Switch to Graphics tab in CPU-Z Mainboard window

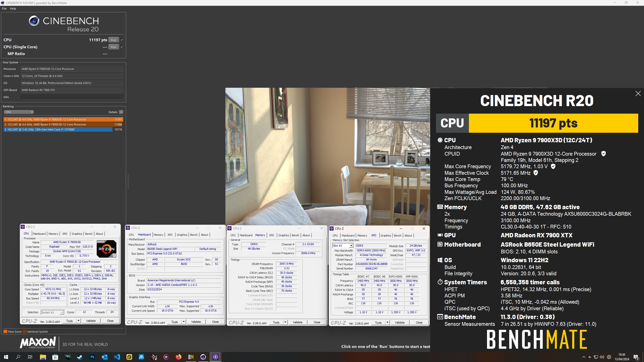coord(182,235)
